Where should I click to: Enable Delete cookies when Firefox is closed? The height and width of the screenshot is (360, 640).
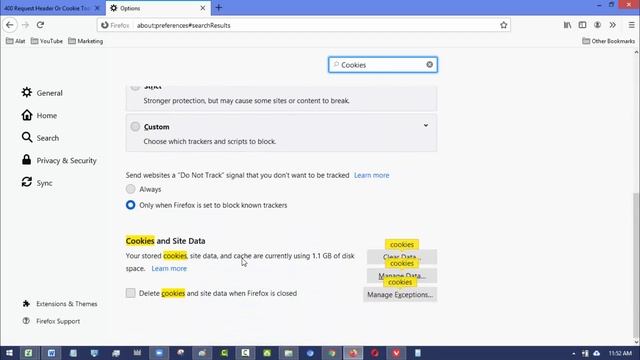(x=131, y=293)
